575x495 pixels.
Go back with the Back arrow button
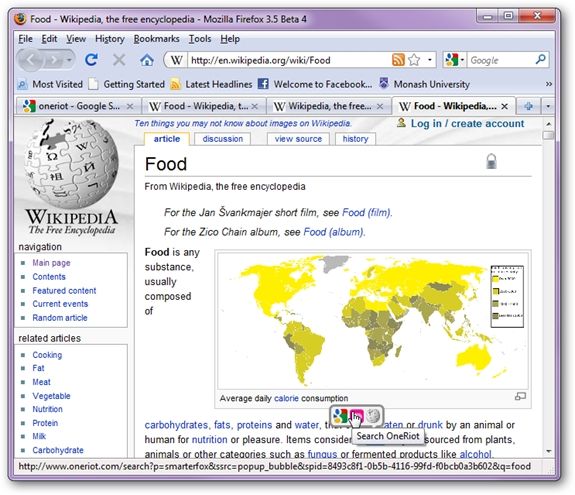[x=31, y=59]
